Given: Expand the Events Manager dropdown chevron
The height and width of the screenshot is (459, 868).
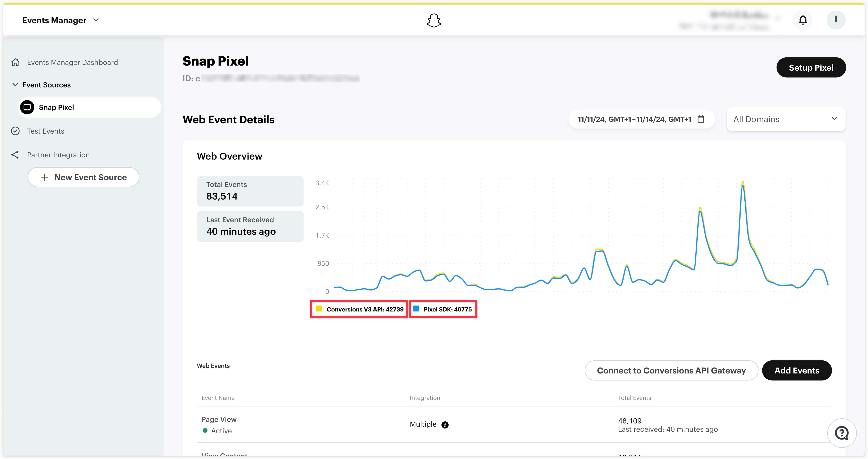Looking at the screenshot, I should (x=96, y=20).
